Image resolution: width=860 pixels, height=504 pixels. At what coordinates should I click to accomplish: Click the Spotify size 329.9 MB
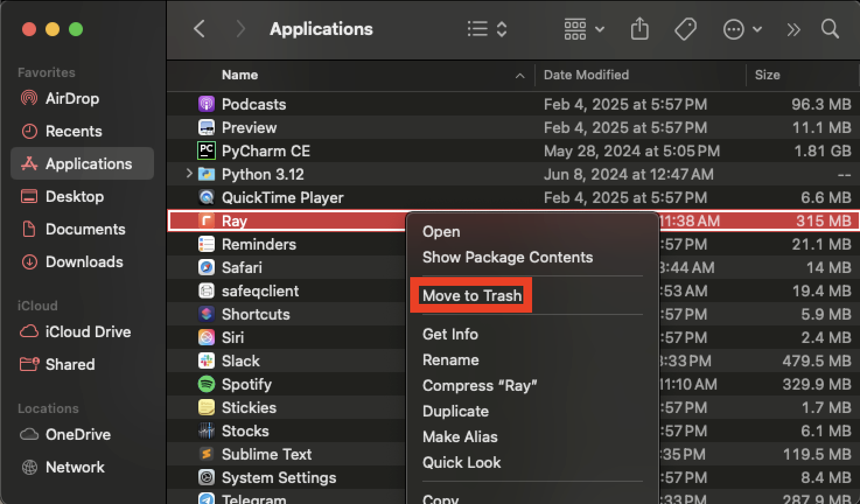[x=816, y=384]
